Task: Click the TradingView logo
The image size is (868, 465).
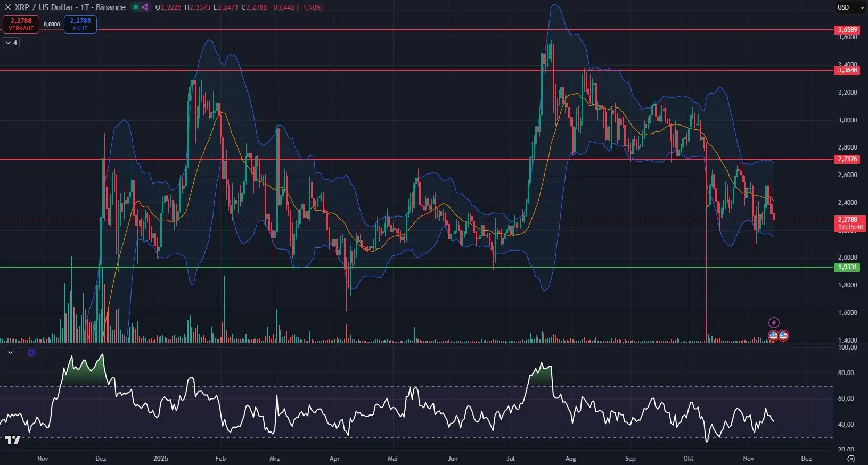Action: tap(13, 439)
